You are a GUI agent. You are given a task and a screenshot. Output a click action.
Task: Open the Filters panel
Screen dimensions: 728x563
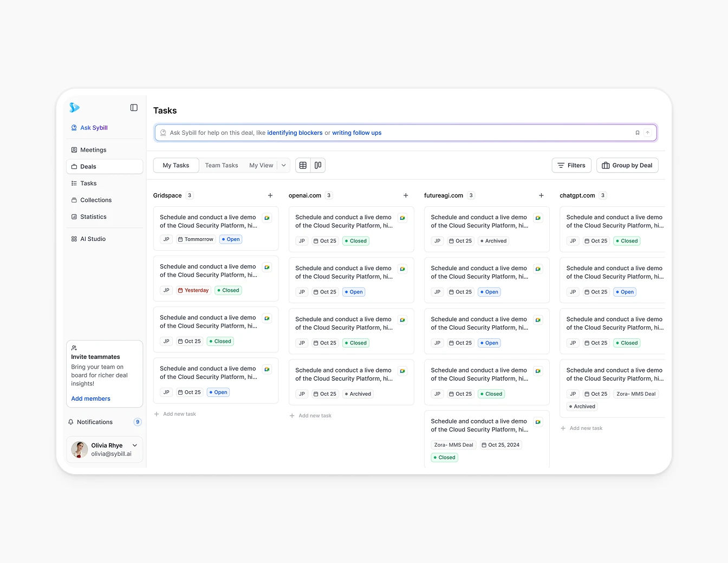pyautogui.click(x=571, y=165)
